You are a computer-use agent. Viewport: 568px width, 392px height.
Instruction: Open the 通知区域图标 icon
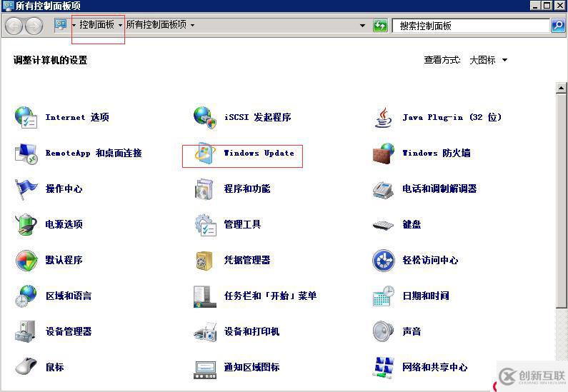point(205,370)
